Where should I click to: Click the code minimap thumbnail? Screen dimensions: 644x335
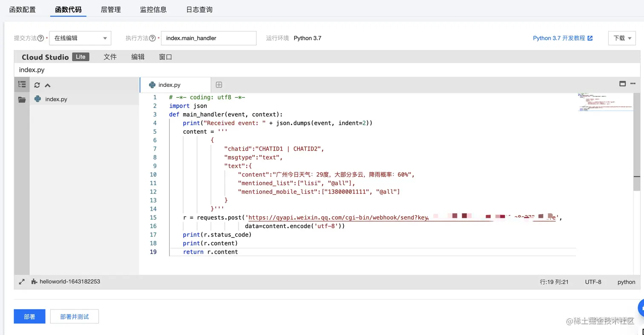605,102
